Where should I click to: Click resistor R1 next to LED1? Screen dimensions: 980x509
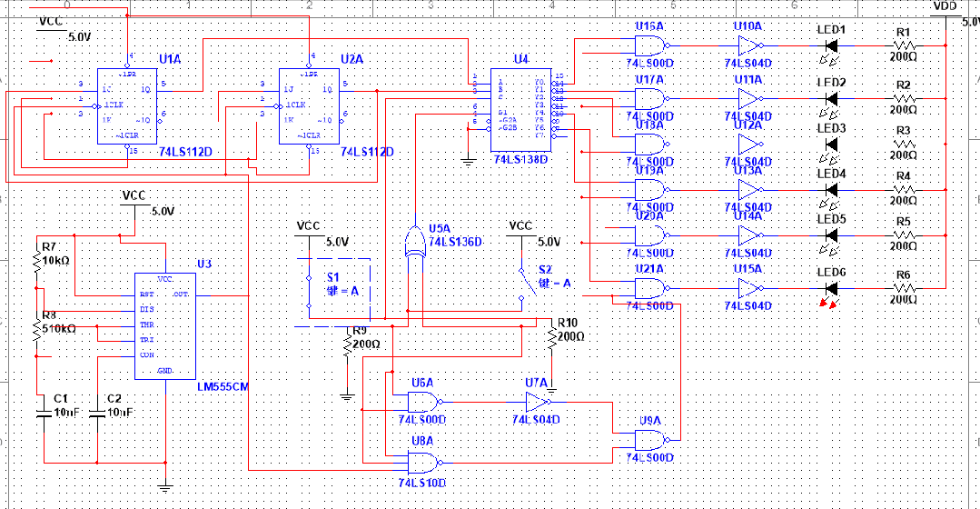[903, 45]
